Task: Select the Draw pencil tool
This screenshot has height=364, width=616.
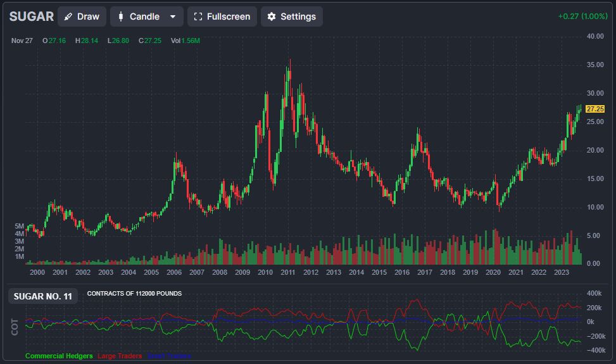Action: point(82,16)
